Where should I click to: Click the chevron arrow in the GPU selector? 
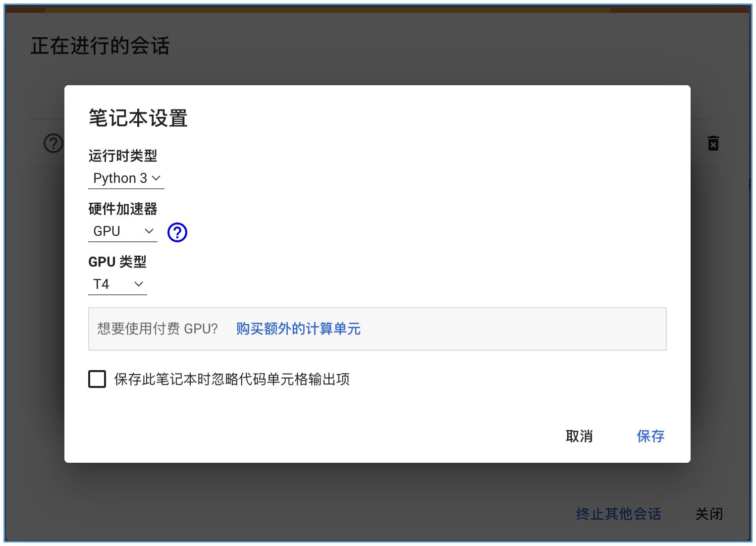(149, 231)
